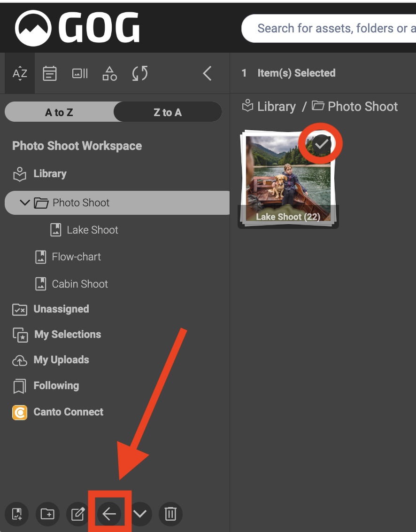Open the Lake Shoot (22) thumbnail
416x532 pixels.
tap(288, 179)
